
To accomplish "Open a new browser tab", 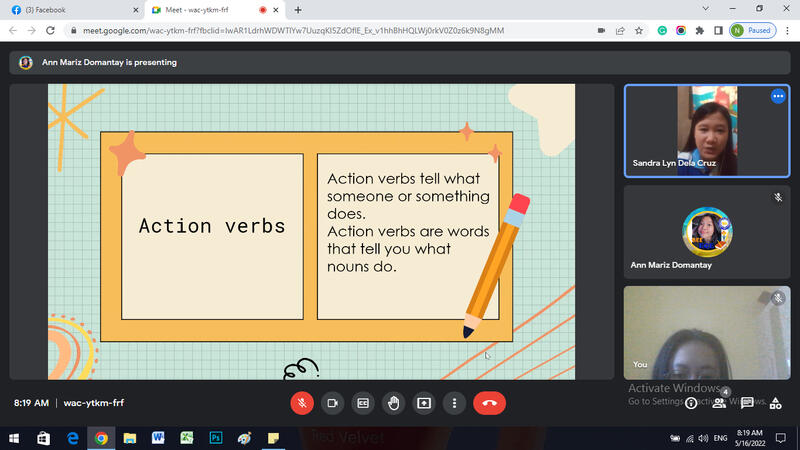I will coord(298,9).
